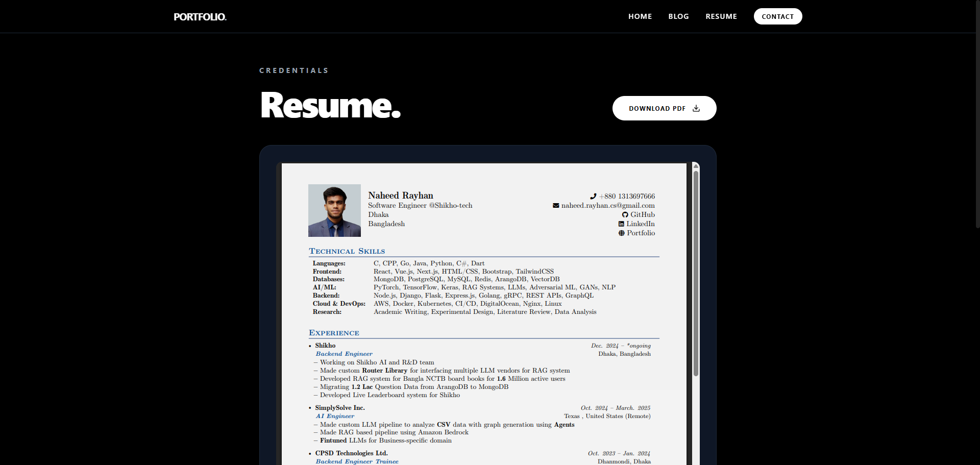Click the globe icon next to Portfolio link
The height and width of the screenshot is (465, 980).
pos(621,233)
